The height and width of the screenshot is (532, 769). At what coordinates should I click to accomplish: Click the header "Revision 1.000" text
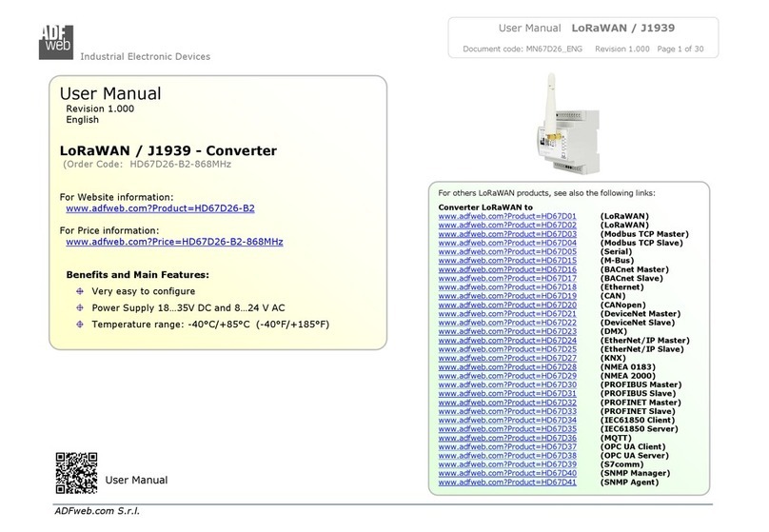coord(621,49)
